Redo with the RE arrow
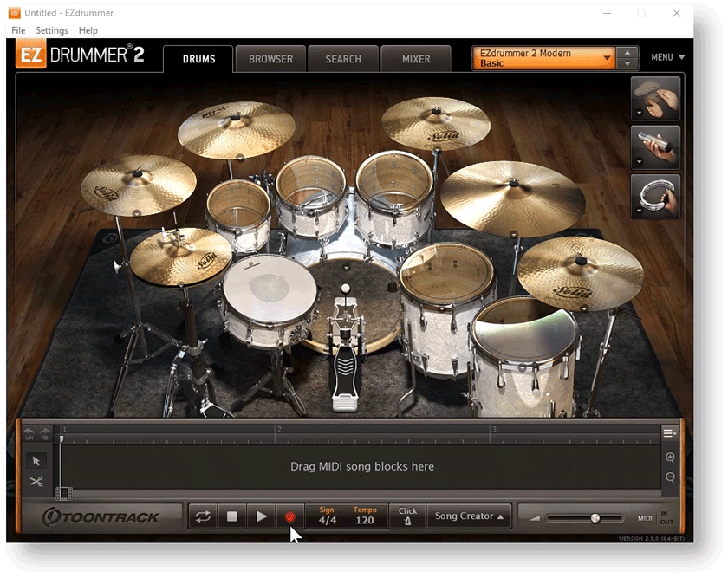This screenshot has width=728, height=578. click(x=44, y=433)
